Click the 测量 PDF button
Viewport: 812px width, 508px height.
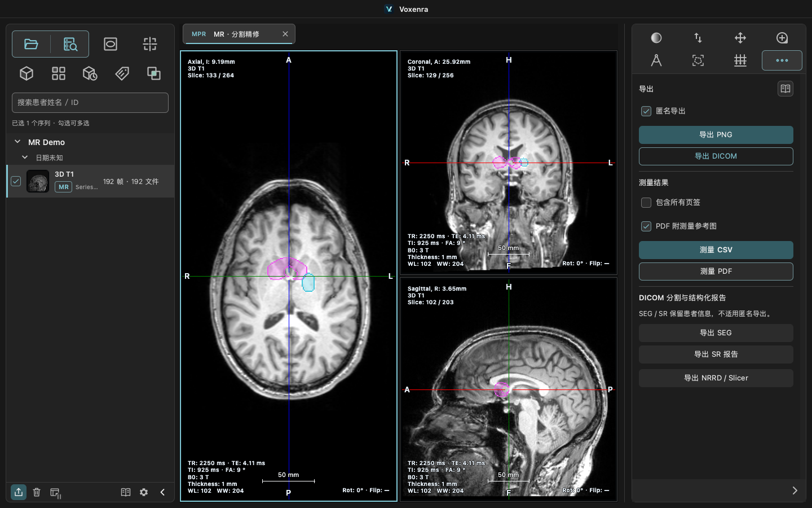716,271
